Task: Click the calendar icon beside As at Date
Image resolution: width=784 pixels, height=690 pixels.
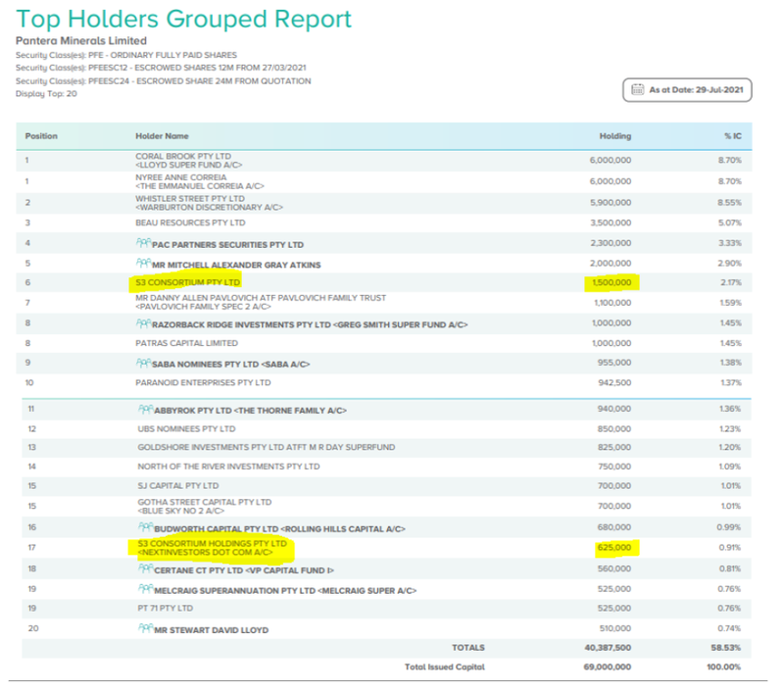Action: (638, 89)
